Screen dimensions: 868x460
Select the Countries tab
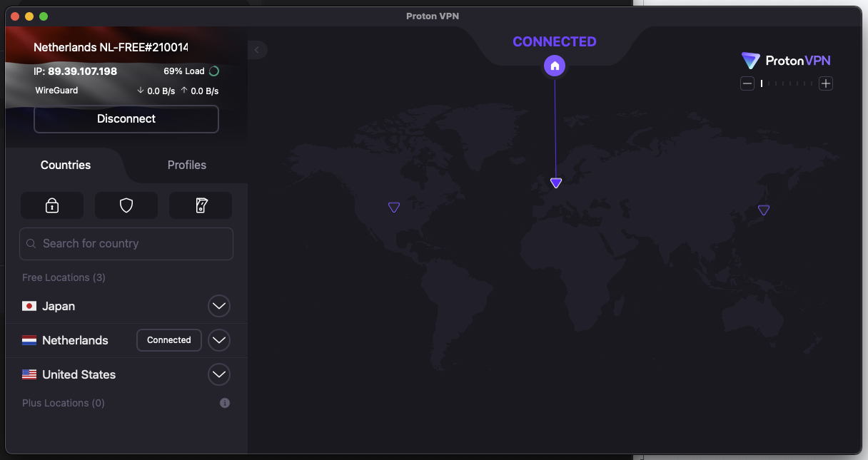65,165
